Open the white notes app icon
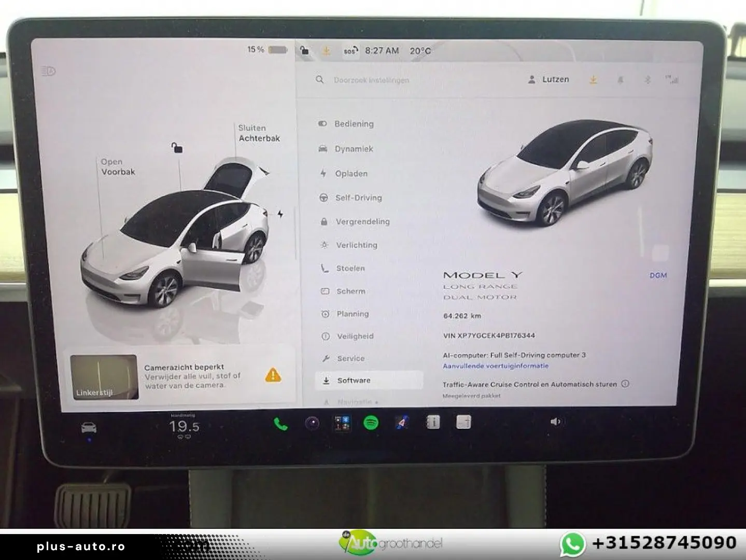This screenshot has width=746, height=560. 463,422
